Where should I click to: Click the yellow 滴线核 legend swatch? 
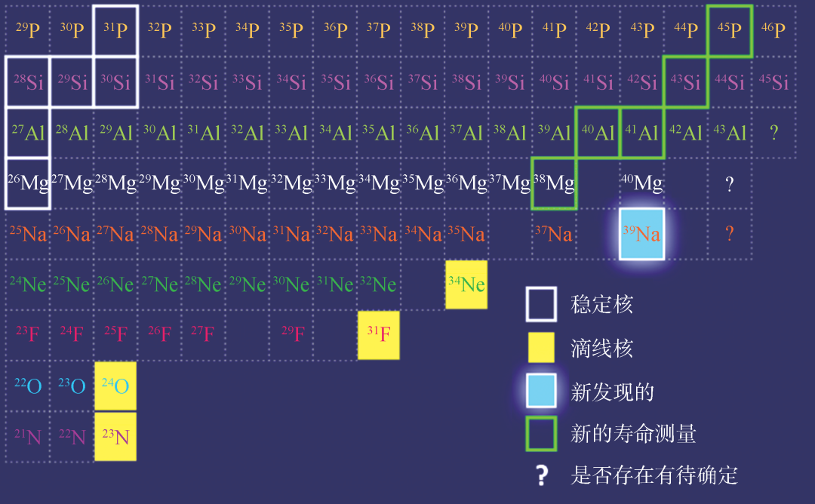541,348
